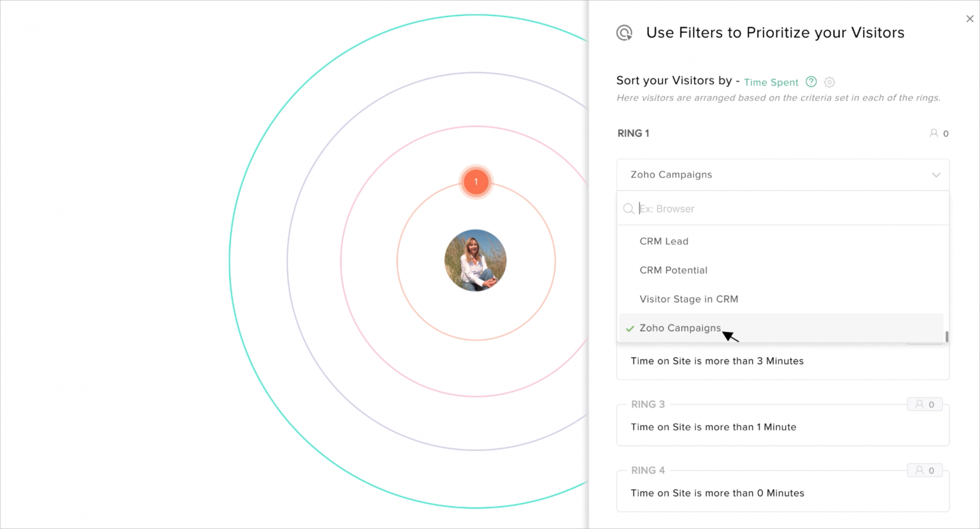
Task: Close the filters panel with X
Action: 970,19
